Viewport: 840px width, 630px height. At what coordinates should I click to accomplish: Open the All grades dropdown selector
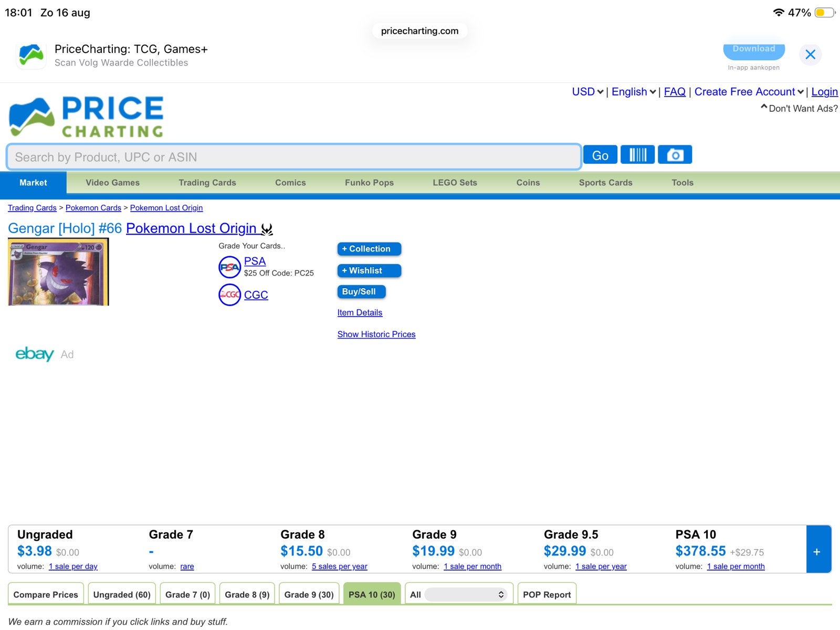coord(466,594)
